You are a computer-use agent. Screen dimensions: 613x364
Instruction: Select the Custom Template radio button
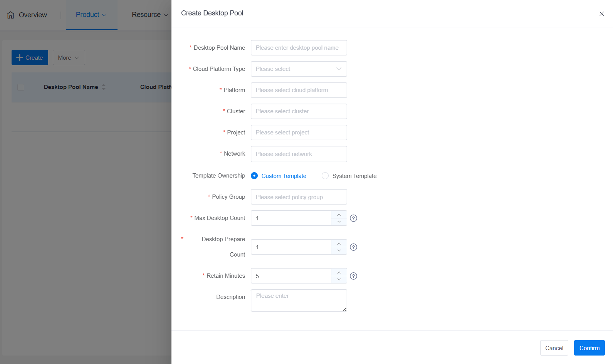click(254, 176)
